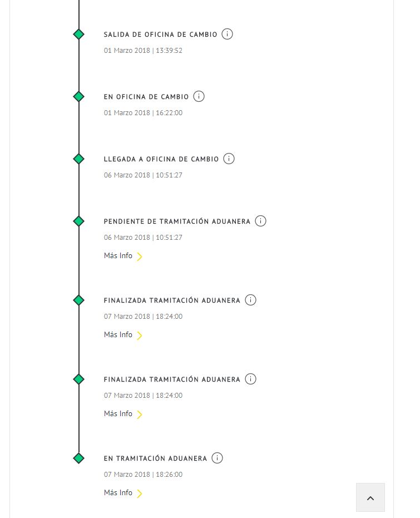
Task: Expand Más Info under En Tramitación Aduanera
Action: [x=123, y=493]
